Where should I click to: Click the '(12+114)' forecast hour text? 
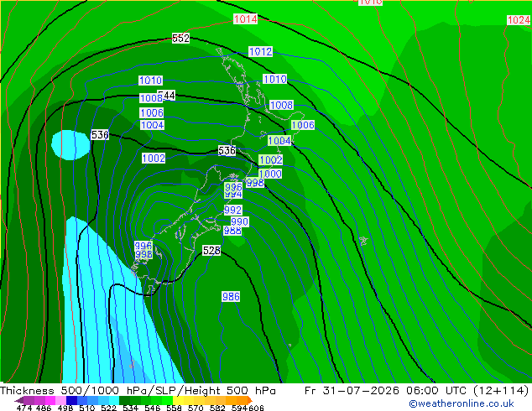501,391
